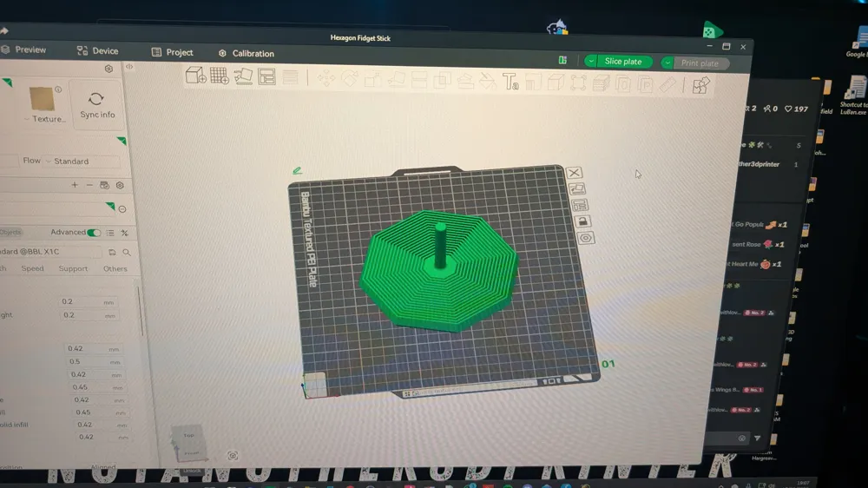Switch to the Device tab
This screenshot has height=488, width=868.
point(97,51)
